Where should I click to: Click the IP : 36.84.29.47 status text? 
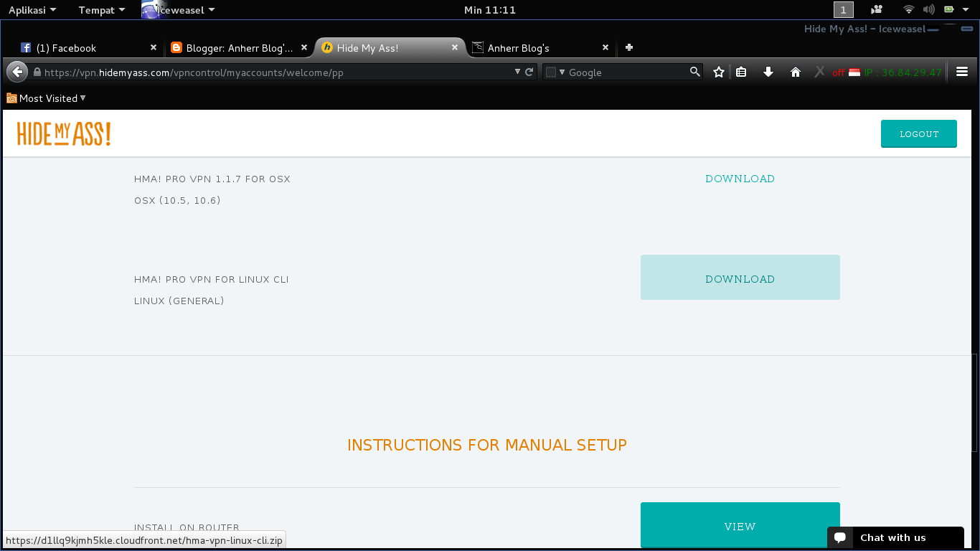(x=903, y=72)
